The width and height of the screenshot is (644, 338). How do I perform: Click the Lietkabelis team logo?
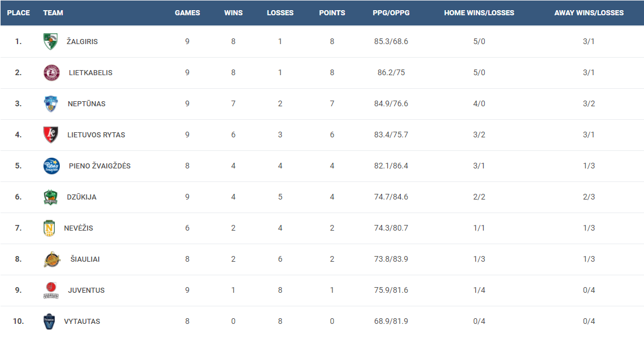[x=51, y=72]
